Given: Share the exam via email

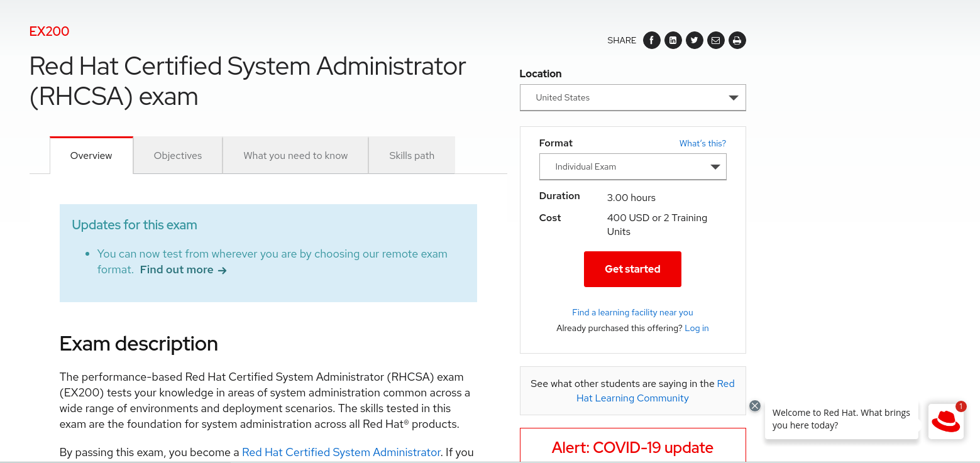Looking at the screenshot, I should [715, 40].
